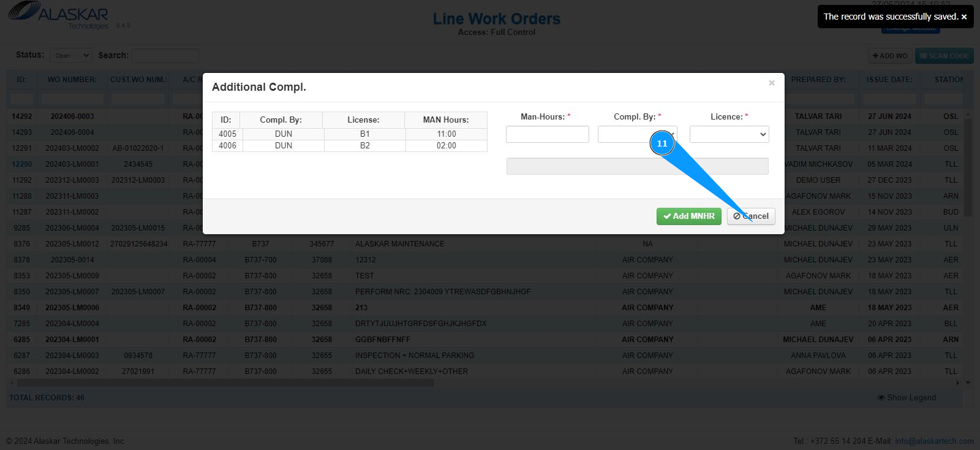Image resolution: width=980 pixels, height=450 pixels.
Task: Click the Alaskar Technologies logo
Action: pos(59,16)
